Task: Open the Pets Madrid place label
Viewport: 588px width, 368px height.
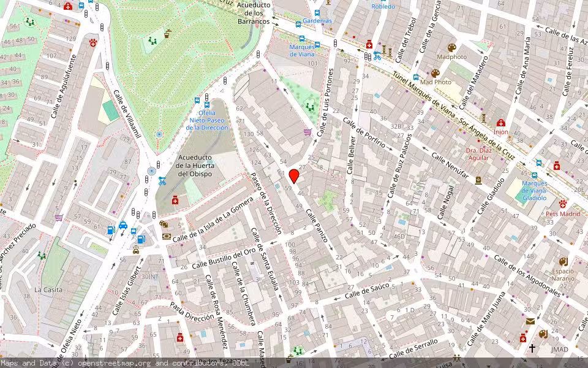Action: tap(563, 213)
